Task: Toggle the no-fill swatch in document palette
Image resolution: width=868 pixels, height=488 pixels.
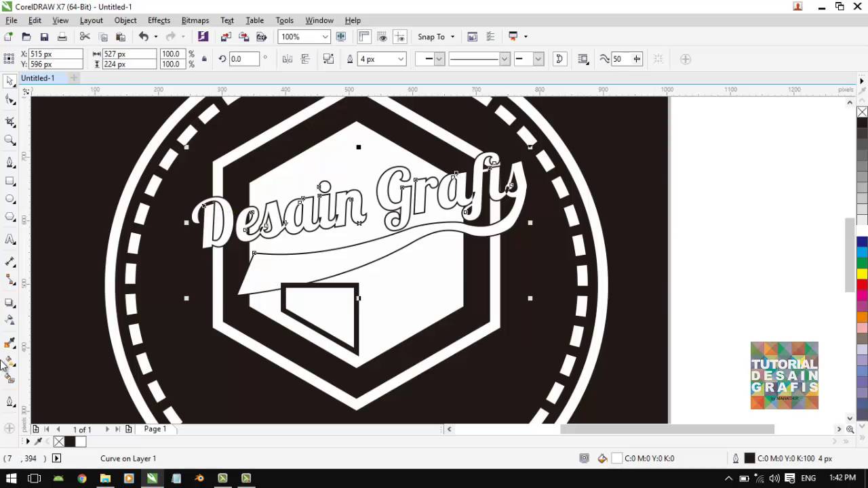Action: [58, 441]
